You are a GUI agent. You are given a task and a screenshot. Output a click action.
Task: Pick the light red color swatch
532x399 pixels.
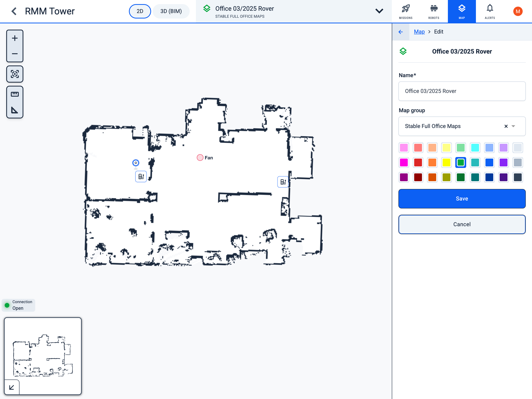(418, 147)
